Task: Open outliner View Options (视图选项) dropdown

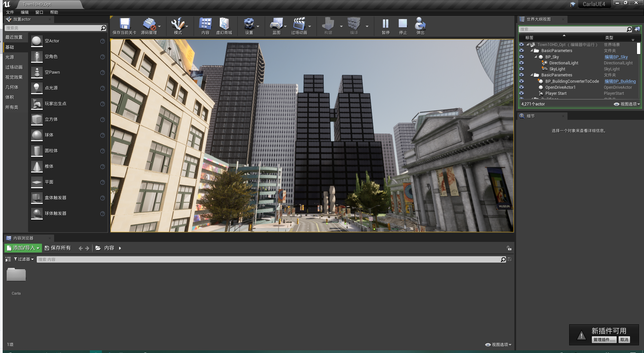Action: tap(627, 104)
